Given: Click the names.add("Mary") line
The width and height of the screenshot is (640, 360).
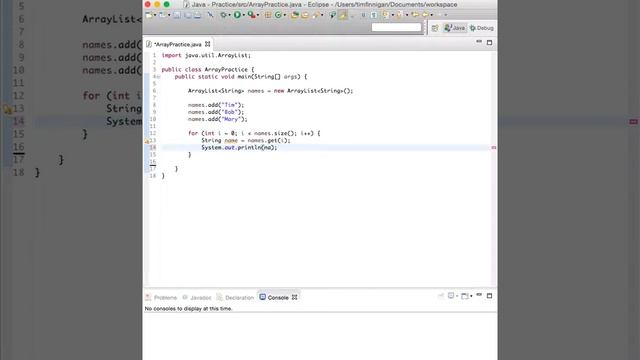Looking at the screenshot, I should point(218,119).
